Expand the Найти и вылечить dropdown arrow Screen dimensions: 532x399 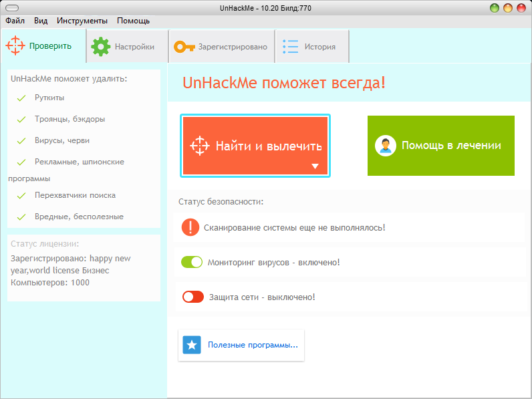[315, 166]
